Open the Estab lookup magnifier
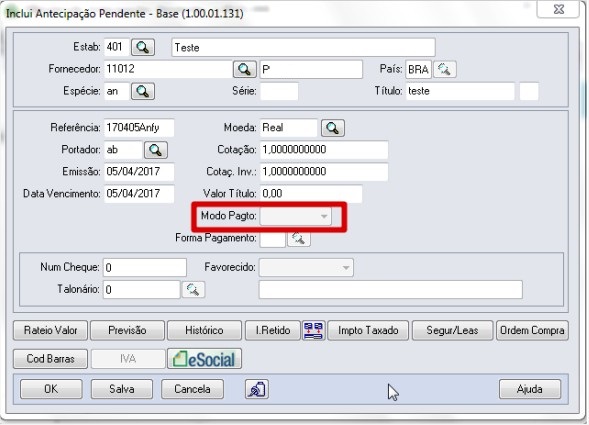Screen dimensions: 589x425 click(x=143, y=47)
